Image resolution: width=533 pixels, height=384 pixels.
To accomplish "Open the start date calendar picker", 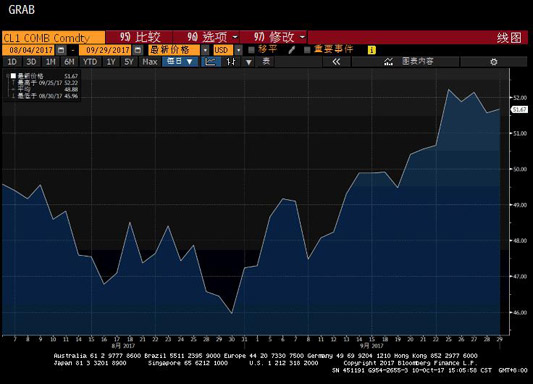I will 61,50.
